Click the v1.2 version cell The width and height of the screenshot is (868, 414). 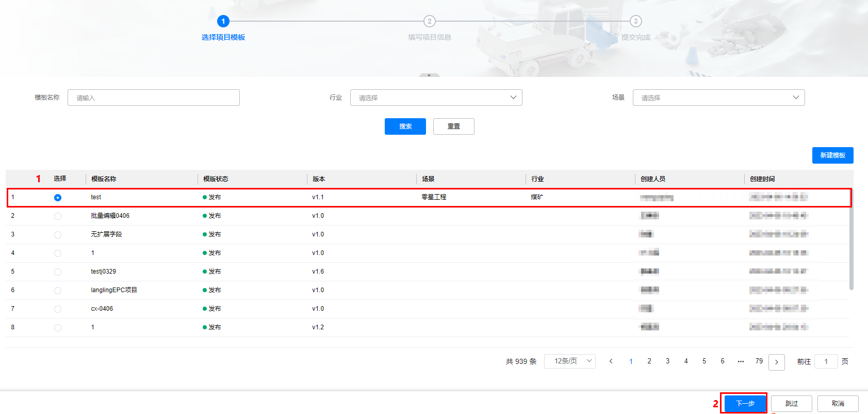[x=318, y=327]
